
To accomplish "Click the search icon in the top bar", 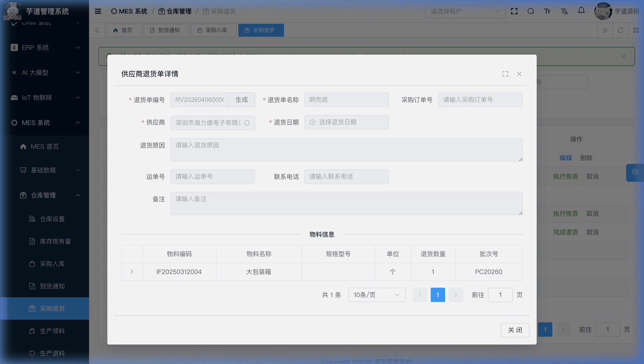I will pos(531,11).
